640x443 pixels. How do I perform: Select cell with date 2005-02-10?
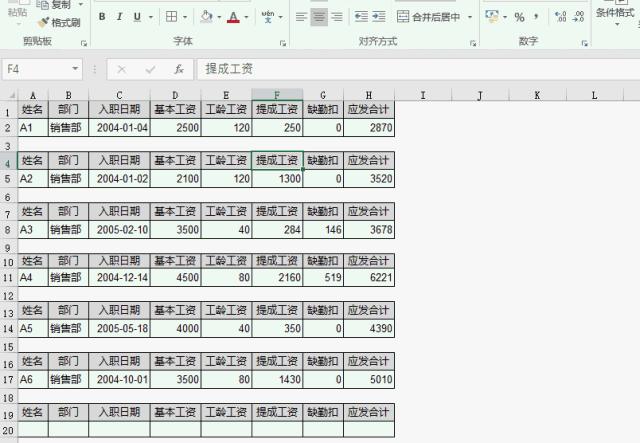(119, 229)
